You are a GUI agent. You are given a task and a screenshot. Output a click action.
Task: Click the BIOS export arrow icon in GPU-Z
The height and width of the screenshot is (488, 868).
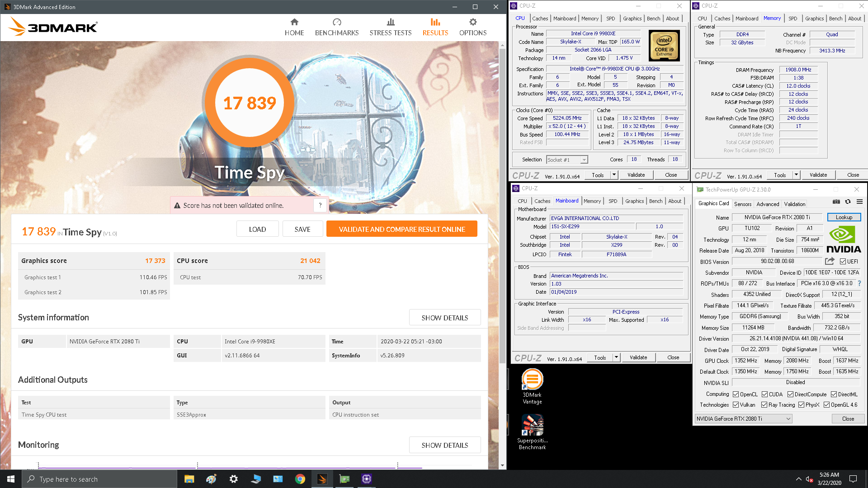830,261
